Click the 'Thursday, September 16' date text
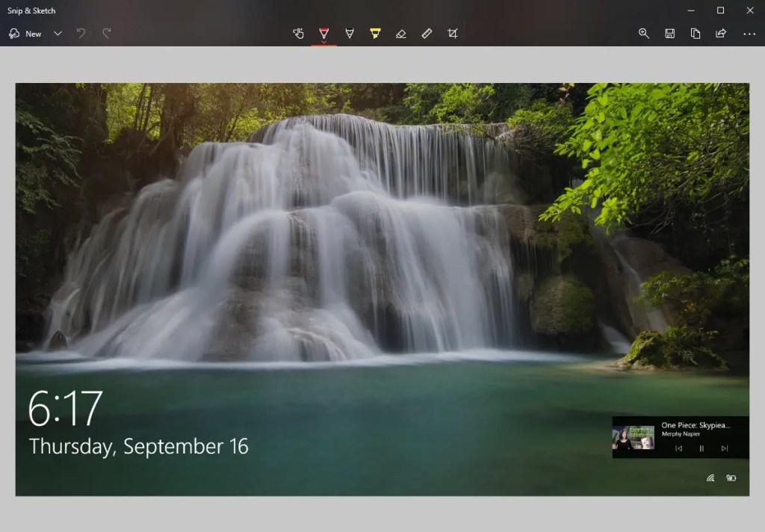 138,447
